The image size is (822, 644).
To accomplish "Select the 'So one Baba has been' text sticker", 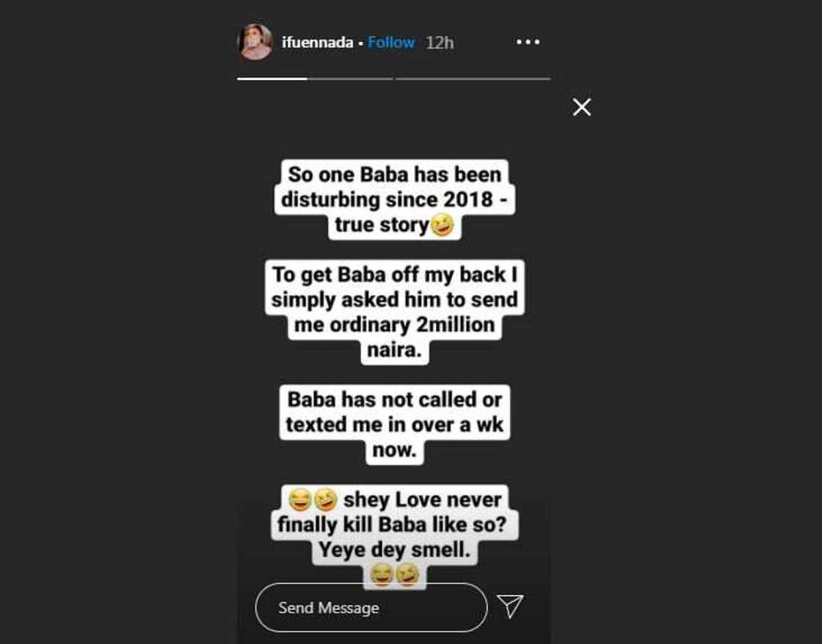I will 395,200.
